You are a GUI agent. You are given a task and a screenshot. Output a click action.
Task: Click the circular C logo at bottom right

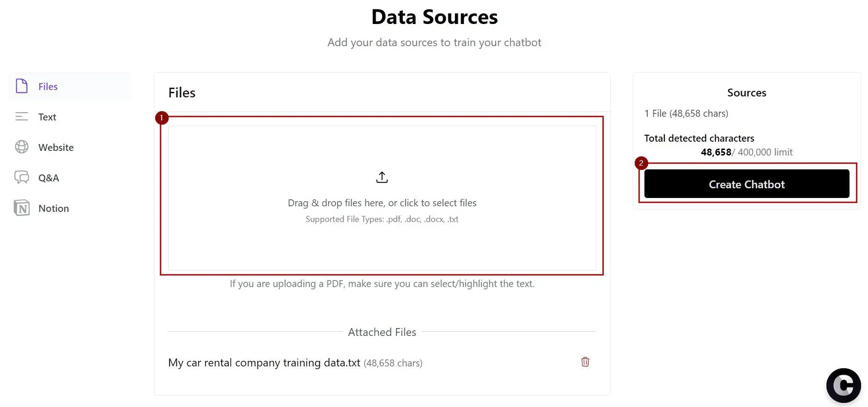[843, 385]
